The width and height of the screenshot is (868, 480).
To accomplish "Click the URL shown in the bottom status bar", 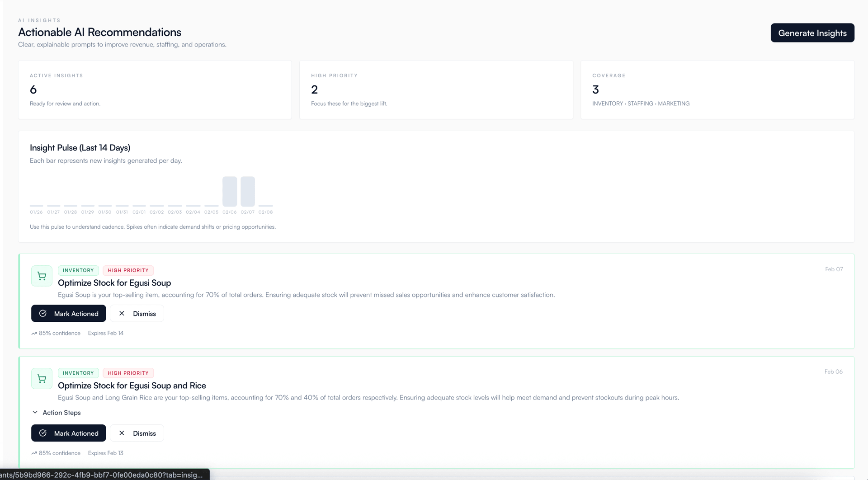I will (102, 475).
